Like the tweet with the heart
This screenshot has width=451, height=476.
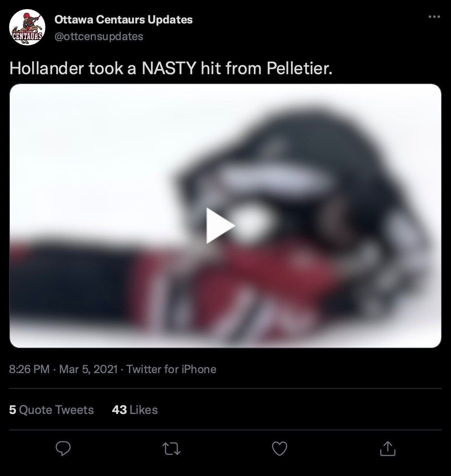pos(280,449)
